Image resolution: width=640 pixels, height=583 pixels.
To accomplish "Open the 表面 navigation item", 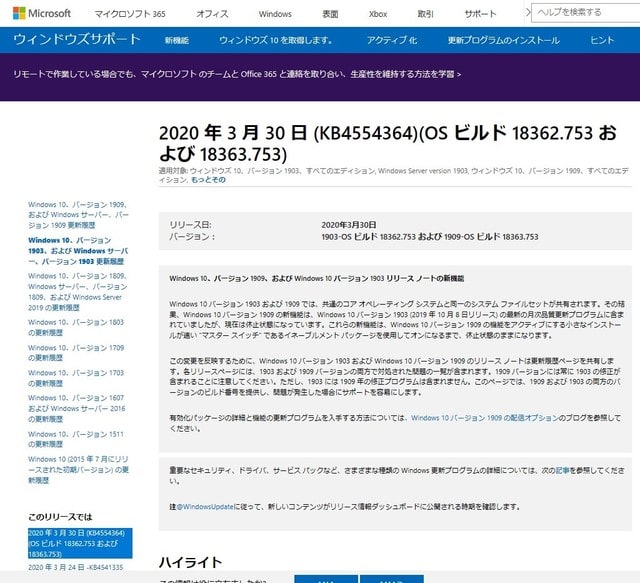I will (330, 14).
